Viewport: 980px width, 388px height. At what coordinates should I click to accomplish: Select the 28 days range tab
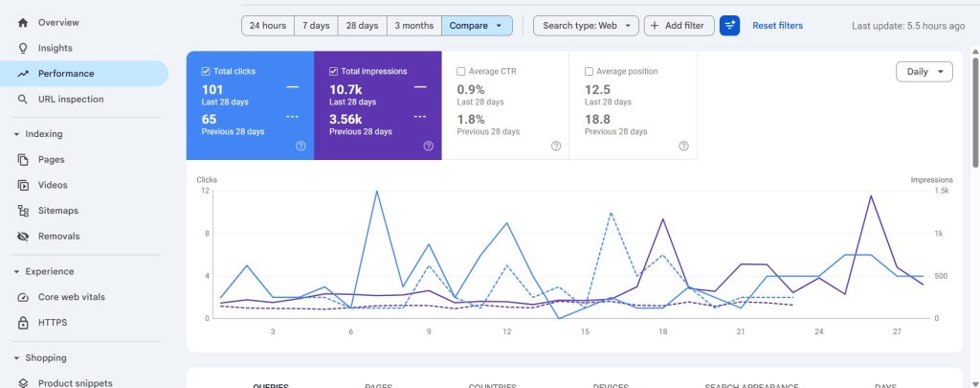(x=362, y=26)
